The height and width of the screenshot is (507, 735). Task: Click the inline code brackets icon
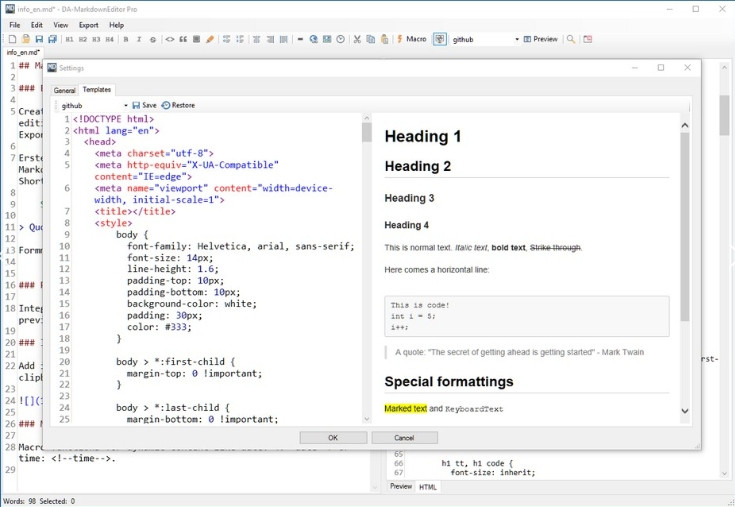[x=169, y=39]
